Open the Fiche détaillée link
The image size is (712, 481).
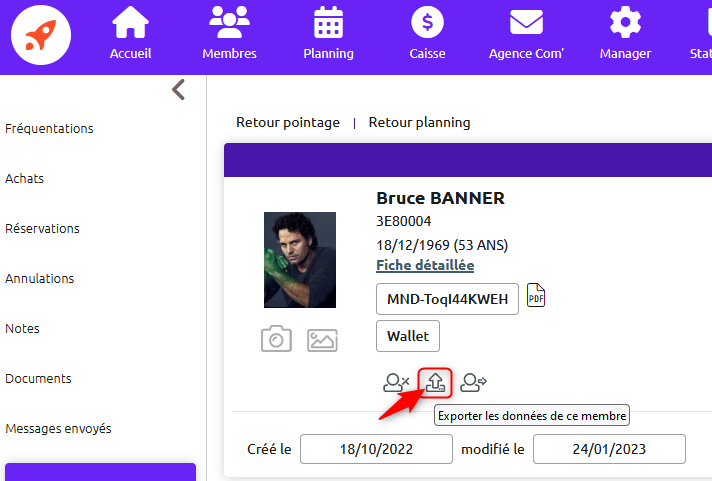[x=425, y=265]
